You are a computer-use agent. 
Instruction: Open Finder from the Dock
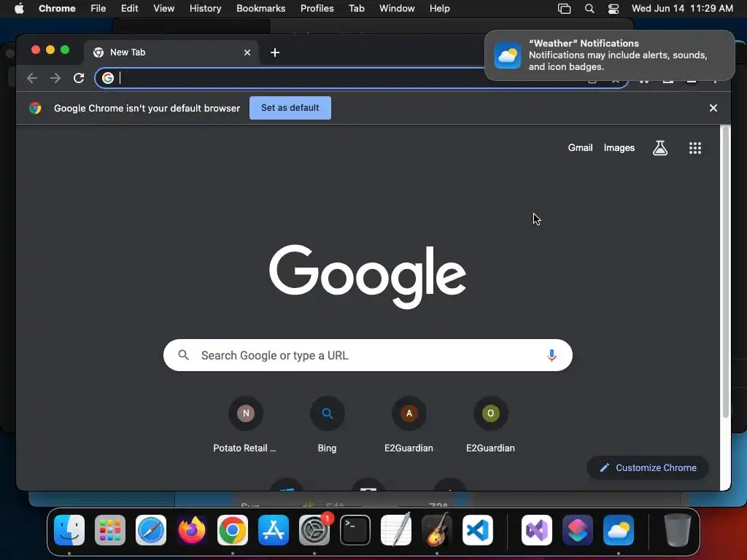point(69,530)
